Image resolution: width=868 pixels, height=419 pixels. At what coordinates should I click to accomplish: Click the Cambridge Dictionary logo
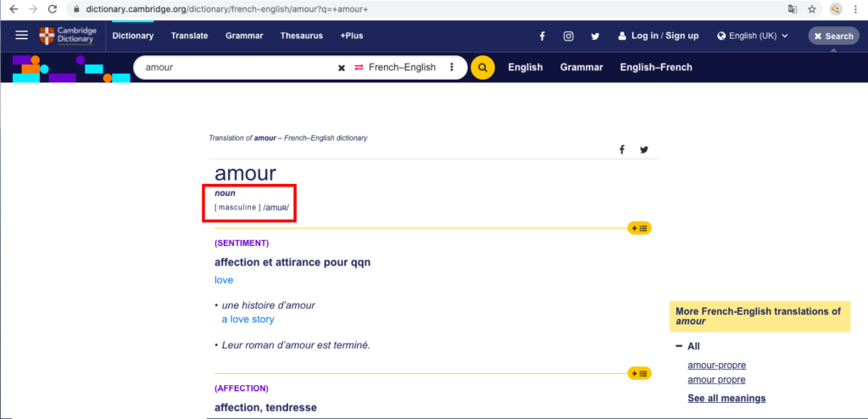click(68, 36)
